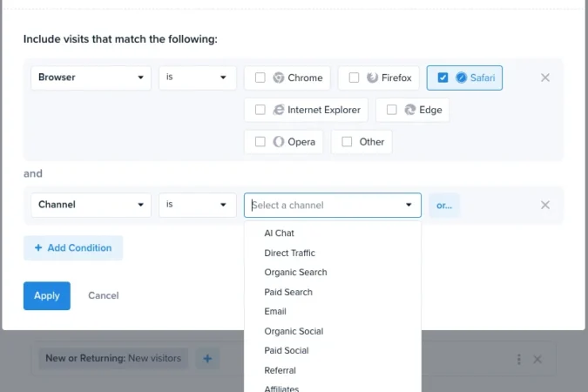This screenshot has height=392, width=588.
Task: Delete the New or Returning segment row
Action: pyautogui.click(x=537, y=360)
